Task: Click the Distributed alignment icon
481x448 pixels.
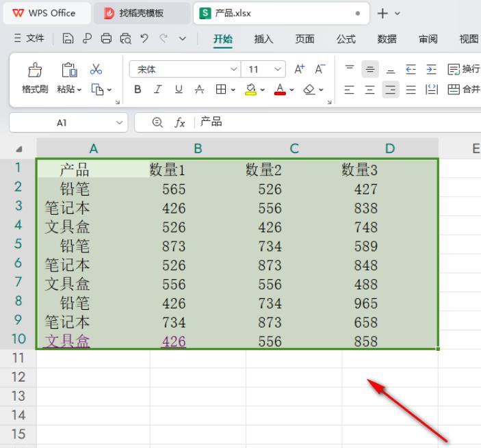Action: tap(432, 90)
